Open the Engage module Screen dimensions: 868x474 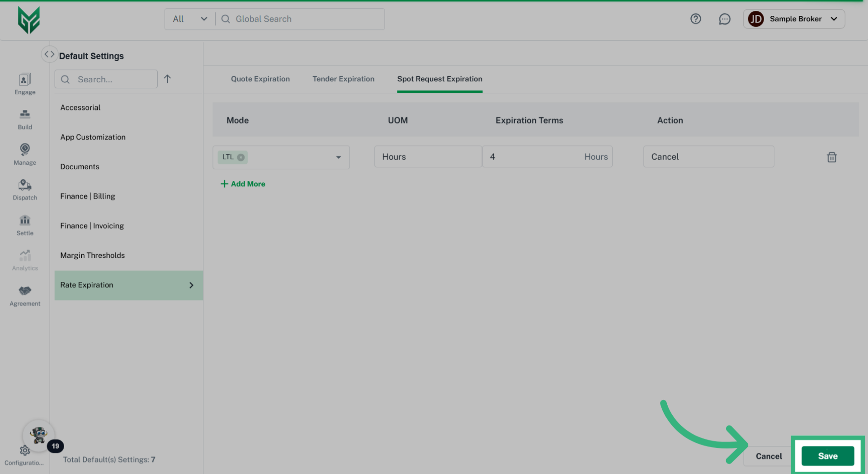25,84
